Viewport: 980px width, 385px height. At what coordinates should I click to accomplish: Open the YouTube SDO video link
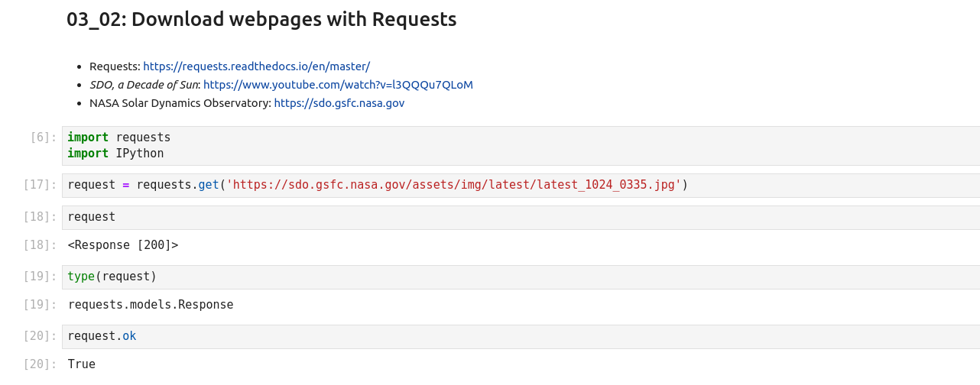(338, 85)
